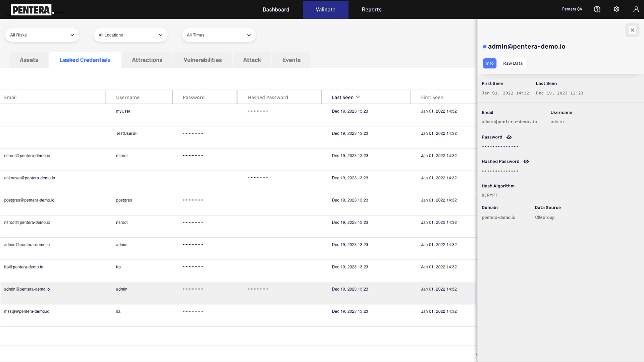This screenshot has height=362, width=644.
Task: Select the mssql@pentera-demo.io credential row
Action: pyautogui.click(x=27, y=311)
